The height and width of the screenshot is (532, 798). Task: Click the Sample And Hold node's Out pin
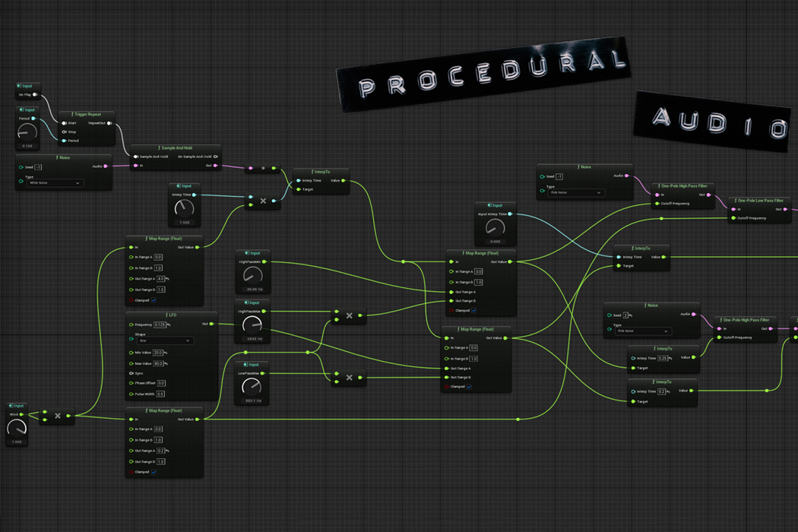(x=216, y=166)
